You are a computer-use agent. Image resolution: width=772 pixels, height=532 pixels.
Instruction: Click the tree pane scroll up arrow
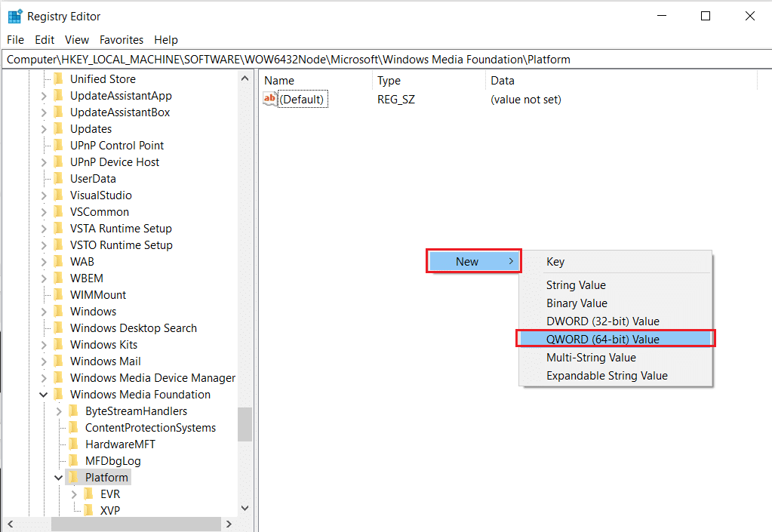click(x=245, y=78)
